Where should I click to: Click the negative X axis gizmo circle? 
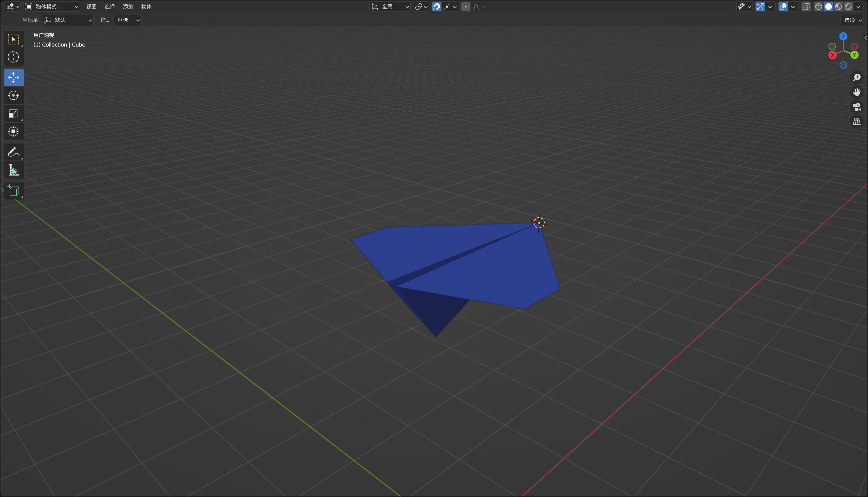click(x=854, y=47)
